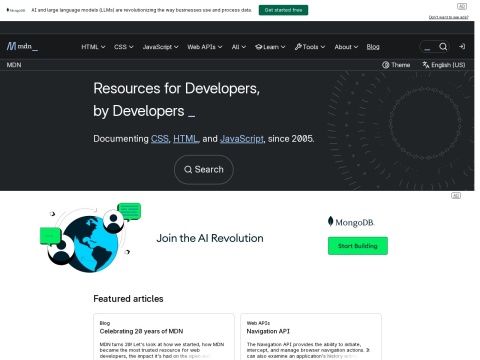This screenshot has width=480, height=360.
Task: Open the CSS dropdown menu
Action: coord(123,47)
